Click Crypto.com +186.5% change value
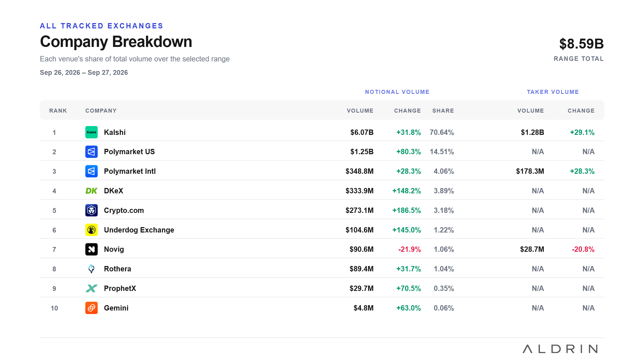 tap(407, 210)
